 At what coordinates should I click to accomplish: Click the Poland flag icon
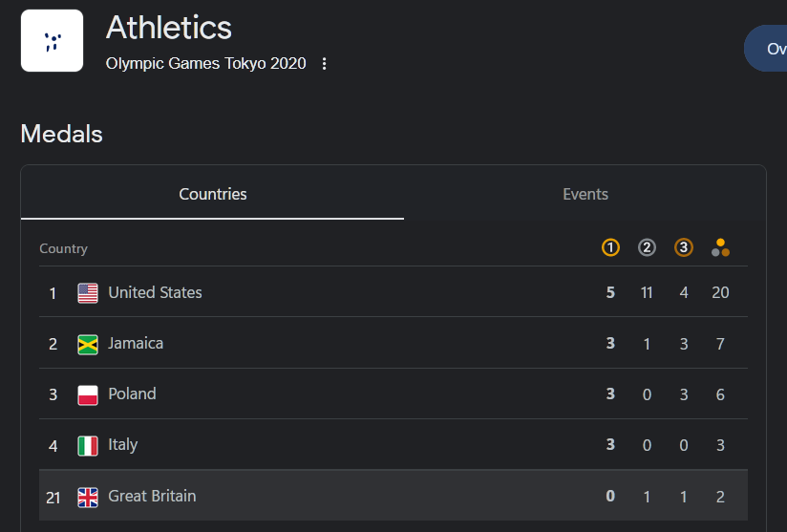(x=88, y=395)
